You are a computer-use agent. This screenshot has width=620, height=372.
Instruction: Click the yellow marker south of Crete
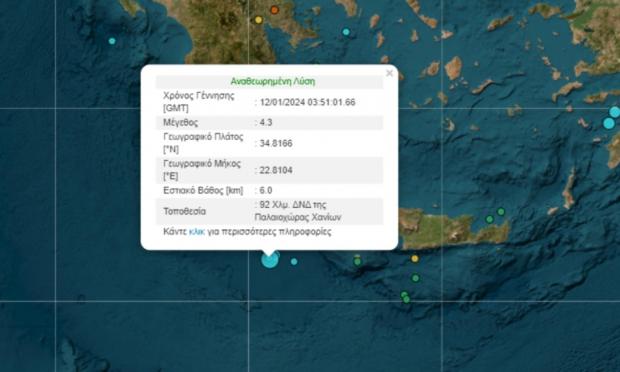414,259
